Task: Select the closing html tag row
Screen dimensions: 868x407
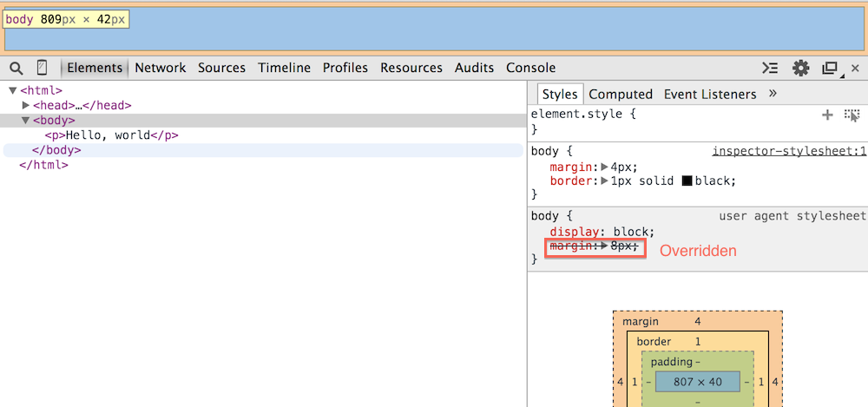Action: pos(44,165)
